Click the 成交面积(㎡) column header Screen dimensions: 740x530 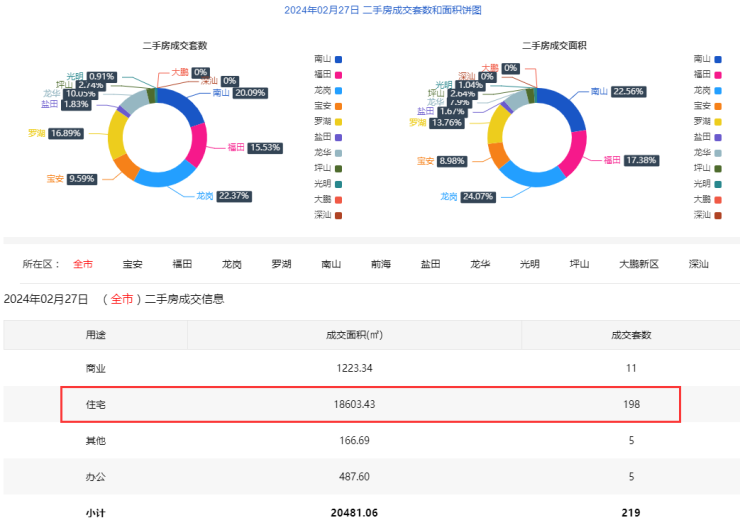pos(354,335)
